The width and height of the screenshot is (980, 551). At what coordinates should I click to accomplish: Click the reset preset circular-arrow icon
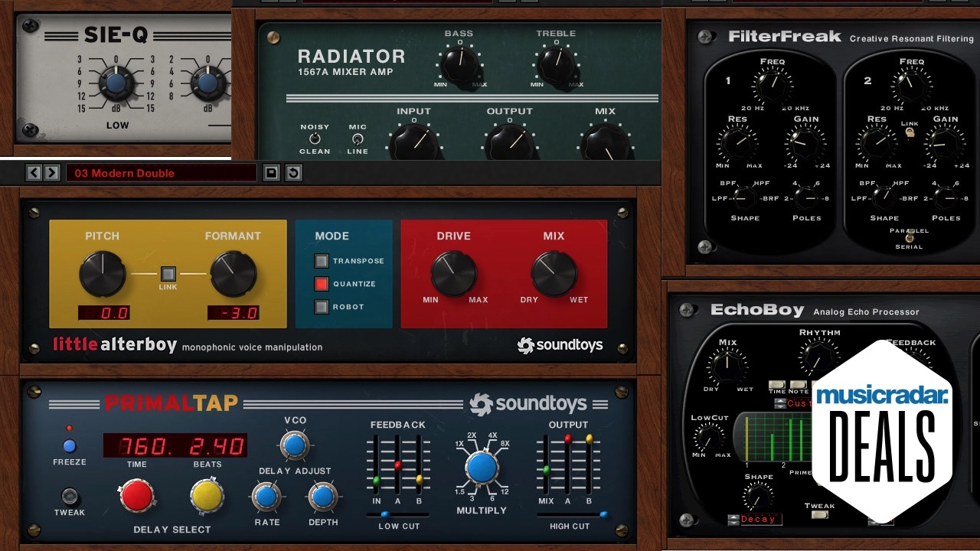click(x=292, y=173)
